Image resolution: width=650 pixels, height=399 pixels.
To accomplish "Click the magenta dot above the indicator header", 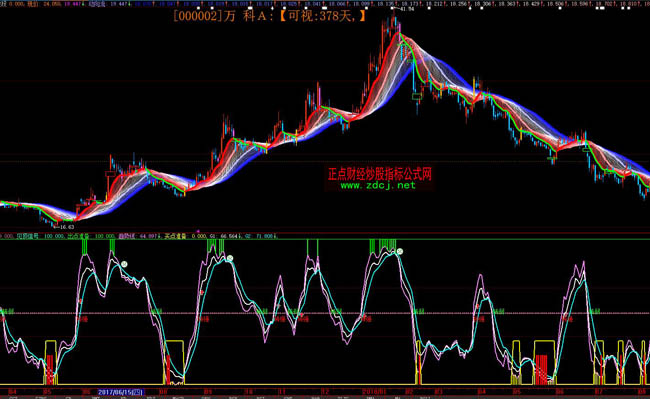I will 198,232.
